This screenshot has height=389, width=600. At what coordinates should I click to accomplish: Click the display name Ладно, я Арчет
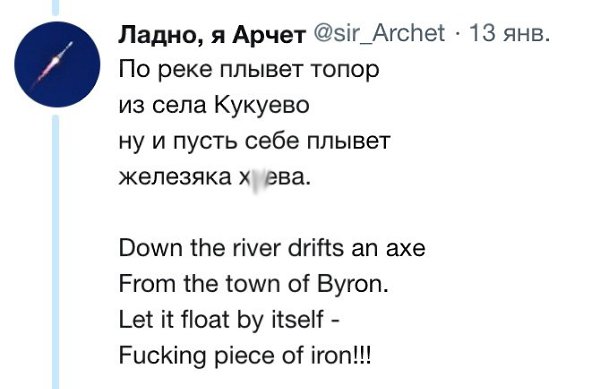(x=212, y=34)
